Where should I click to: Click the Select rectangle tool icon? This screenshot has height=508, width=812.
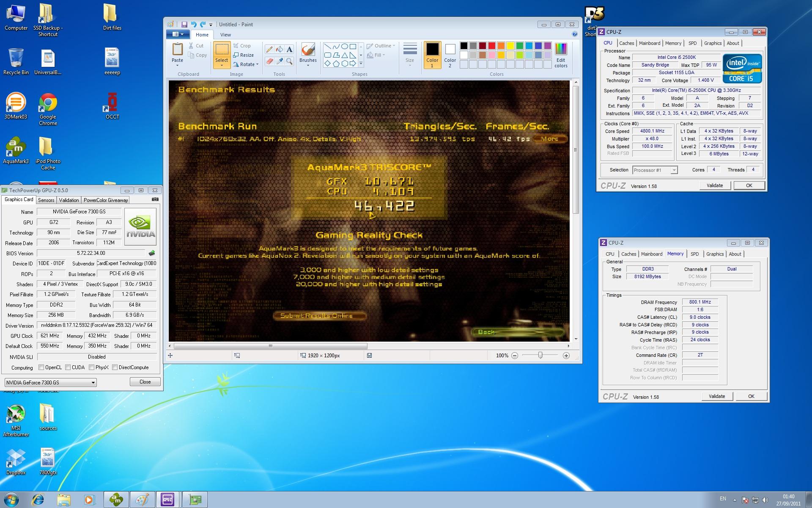(x=222, y=50)
